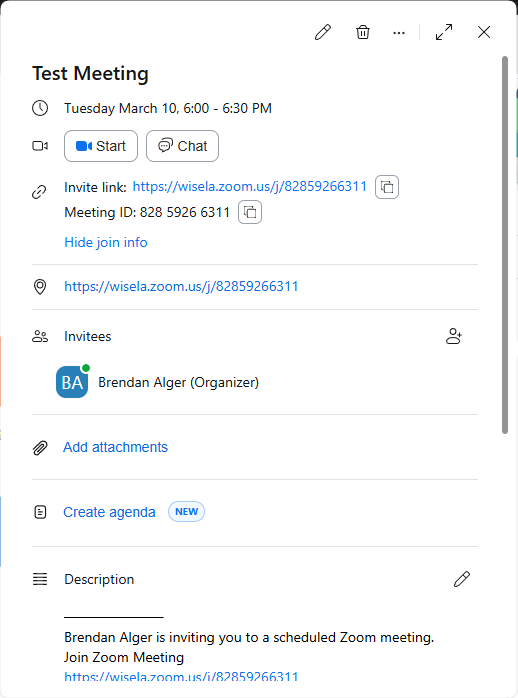Click the location pin icon
The image size is (518, 698).
click(40, 287)
